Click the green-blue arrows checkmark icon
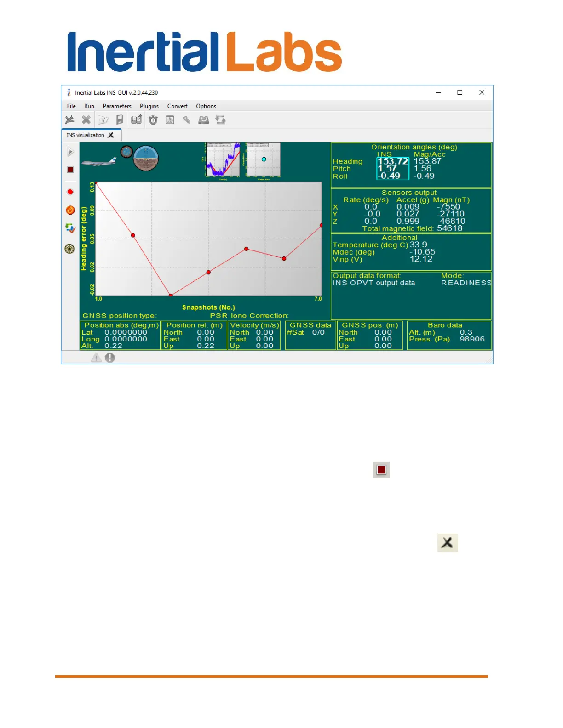This screenshot has width=563, height=728. 70,228
